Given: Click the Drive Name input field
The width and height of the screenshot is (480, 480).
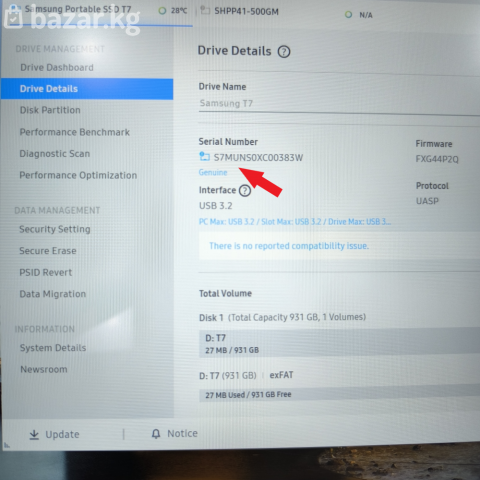Looking at the screenshot, I should coord(339,104).
